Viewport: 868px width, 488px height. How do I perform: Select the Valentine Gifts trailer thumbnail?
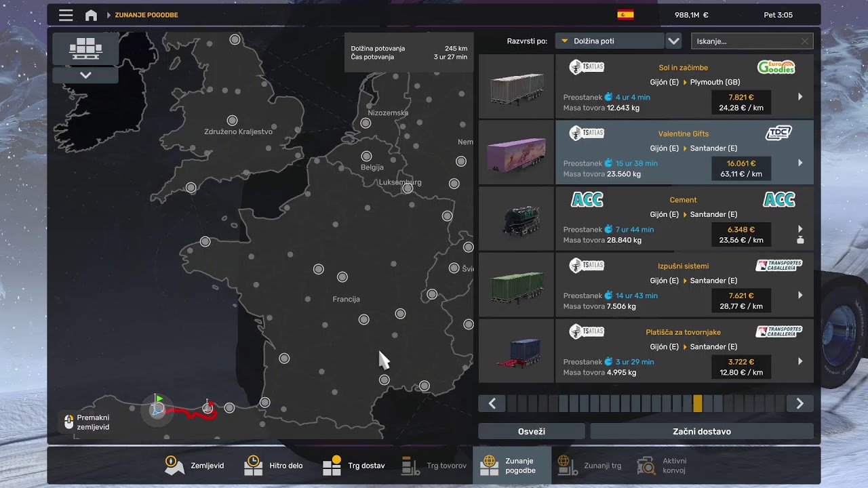point(516,152)
